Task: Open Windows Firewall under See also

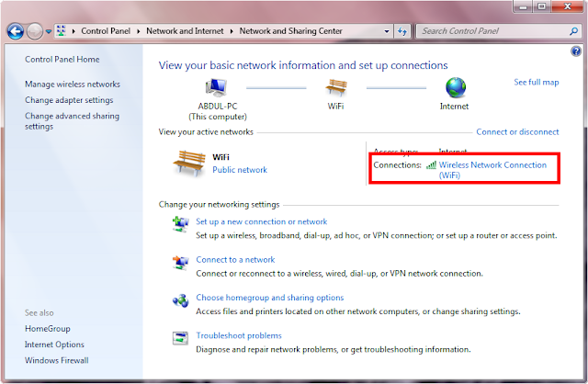Action: pos(57,360)
